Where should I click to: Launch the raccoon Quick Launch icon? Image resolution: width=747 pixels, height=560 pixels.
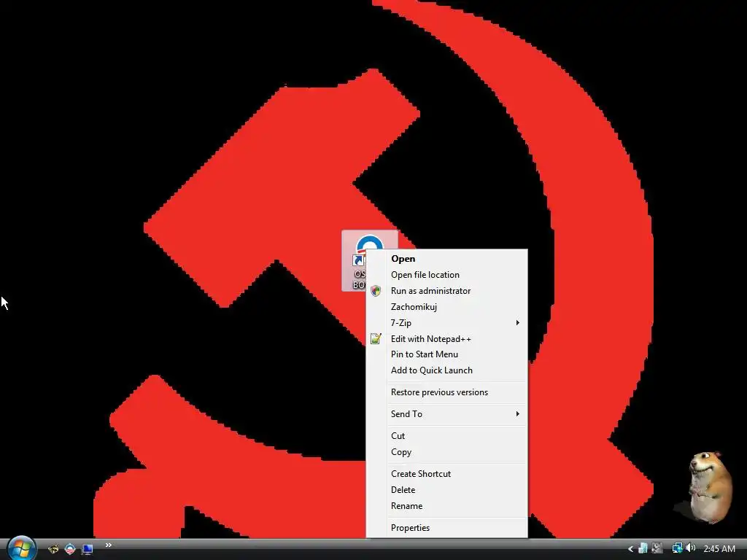[53, 549]
